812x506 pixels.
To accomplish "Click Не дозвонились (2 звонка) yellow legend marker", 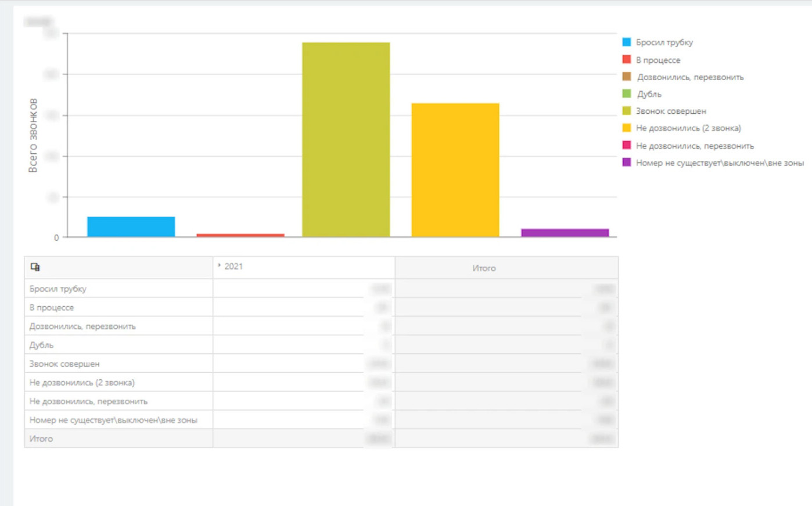I will [626, 128].
